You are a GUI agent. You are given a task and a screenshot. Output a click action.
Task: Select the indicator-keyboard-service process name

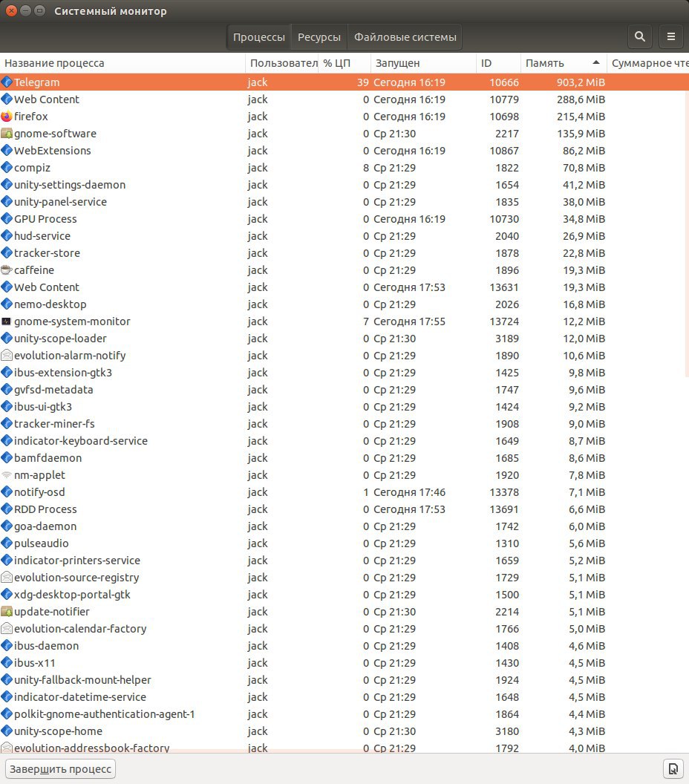[x=81, y=441]
